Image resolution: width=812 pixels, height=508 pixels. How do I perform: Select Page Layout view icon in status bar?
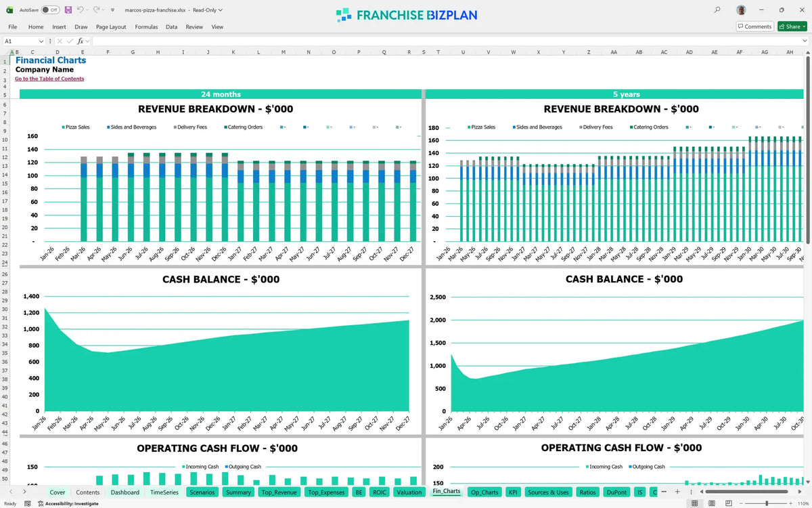point(710,503)
